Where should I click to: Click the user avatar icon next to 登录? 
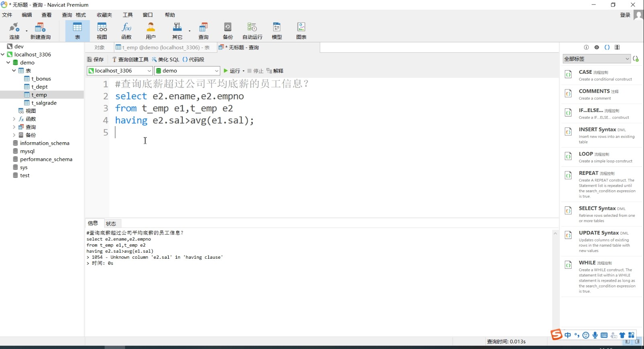coord(638,15)
